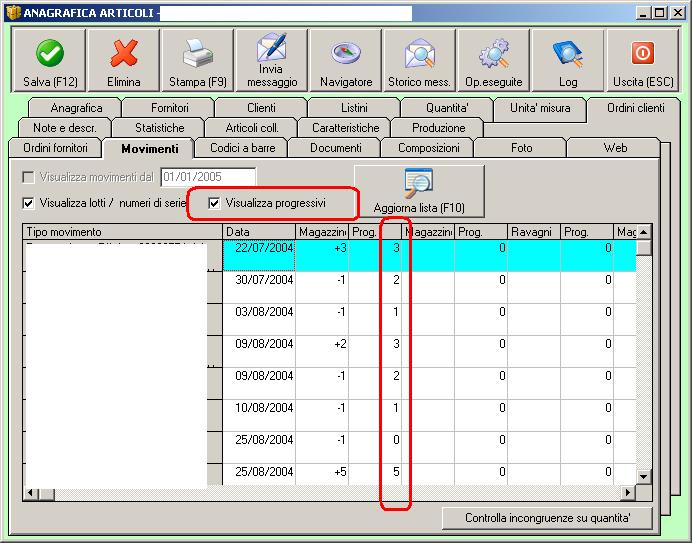Click table scroll up arrow

click(643, 232)
